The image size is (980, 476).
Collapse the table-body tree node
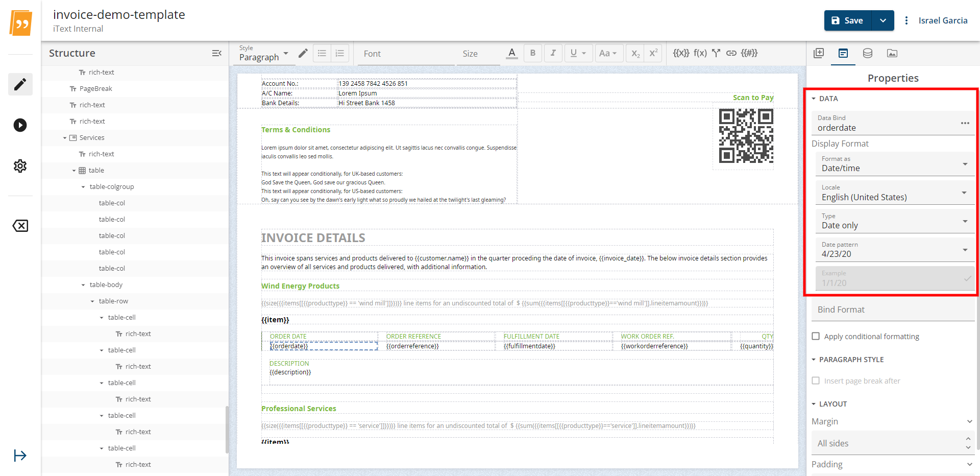[84, 284]
